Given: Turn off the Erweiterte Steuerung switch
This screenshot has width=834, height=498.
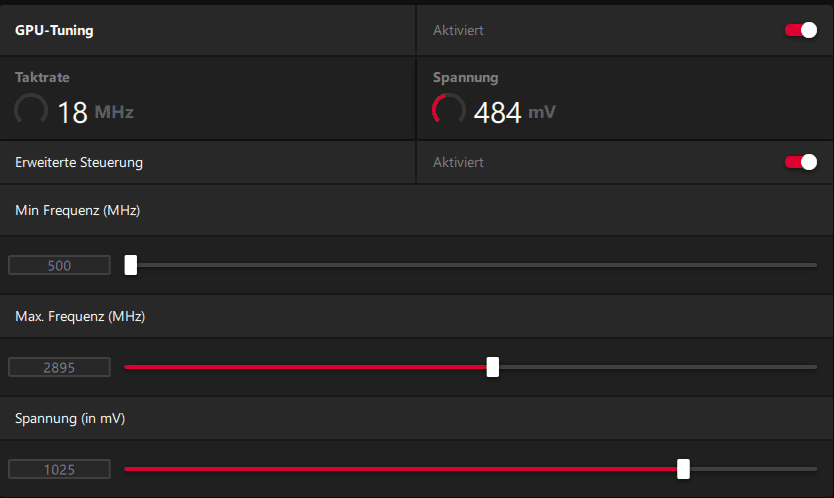Looking at the screenshot, I should tap(801, 162).
